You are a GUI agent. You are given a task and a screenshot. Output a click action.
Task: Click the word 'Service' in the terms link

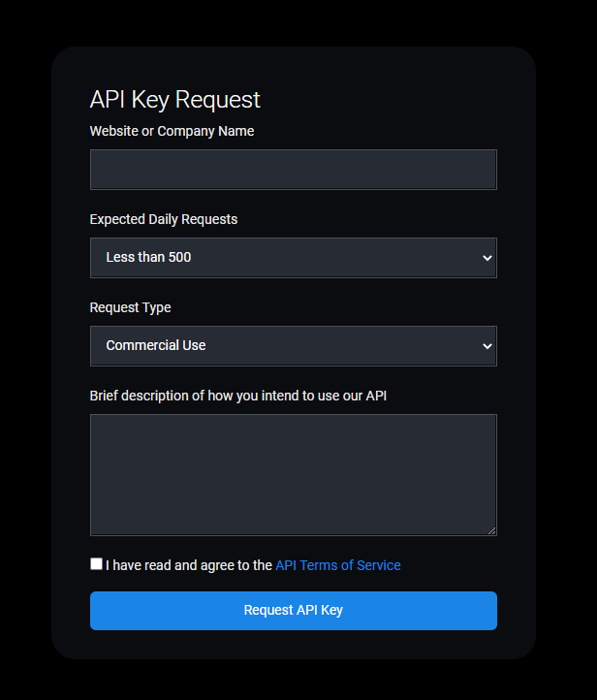coord(378,565)
